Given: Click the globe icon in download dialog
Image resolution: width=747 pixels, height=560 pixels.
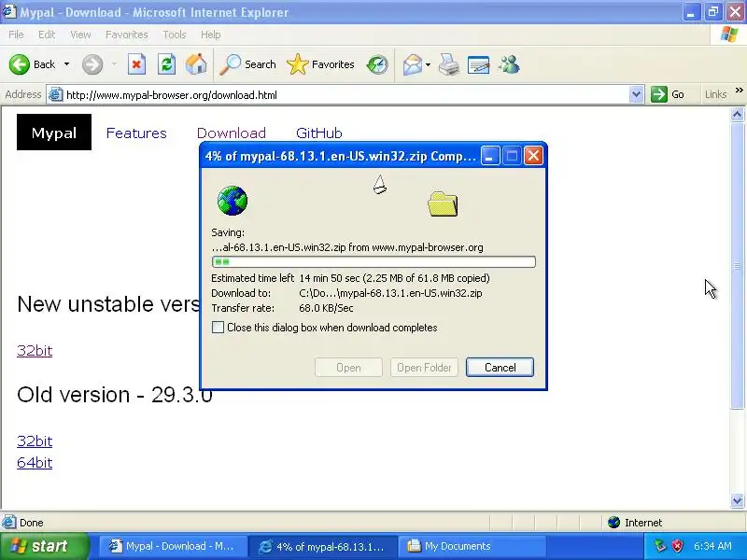Looking at the screenshot, I should click(232, 201).
